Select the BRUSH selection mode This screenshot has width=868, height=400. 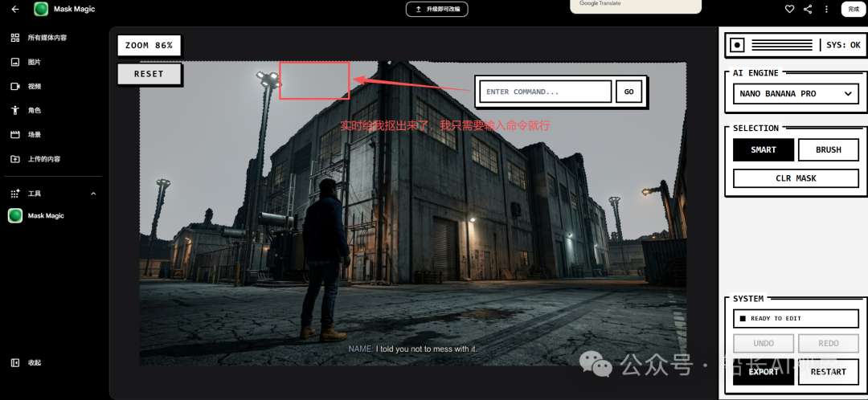pyautogui.click(x=828, y=149)
